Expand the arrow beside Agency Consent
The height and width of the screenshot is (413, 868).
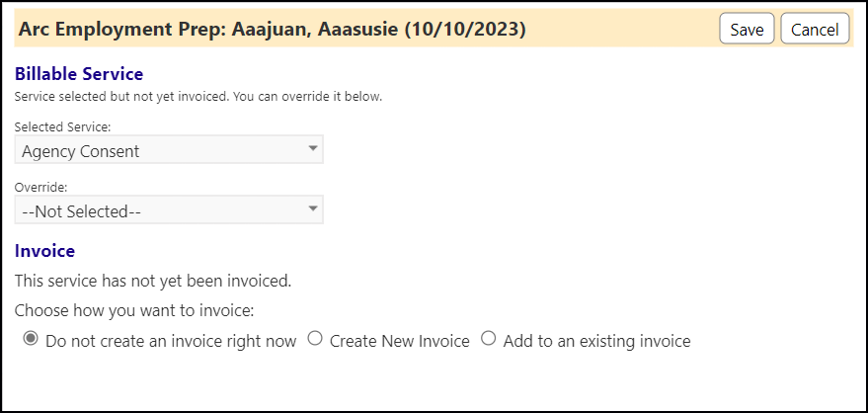[313, 148]
